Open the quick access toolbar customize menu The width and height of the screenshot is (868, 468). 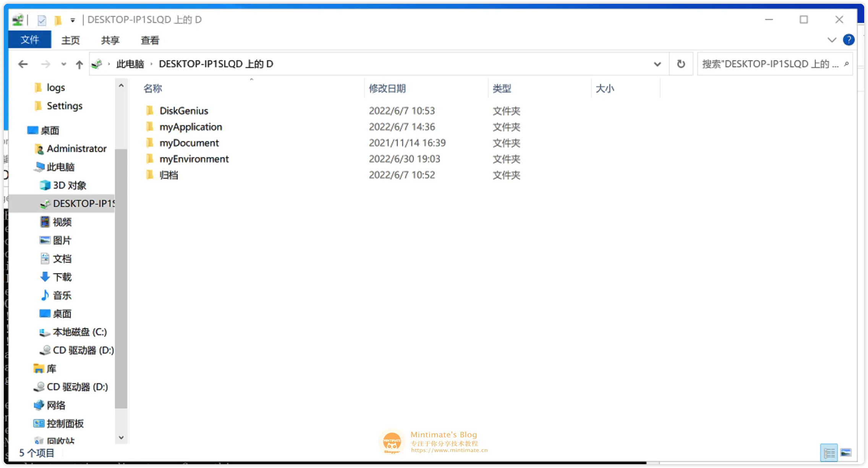pos(72,19)
